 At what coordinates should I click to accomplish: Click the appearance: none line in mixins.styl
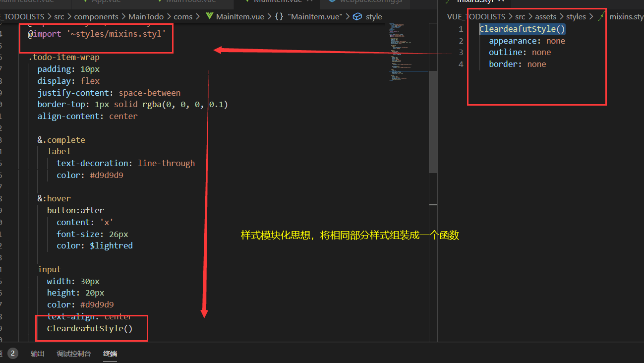[x=527, y=41]
